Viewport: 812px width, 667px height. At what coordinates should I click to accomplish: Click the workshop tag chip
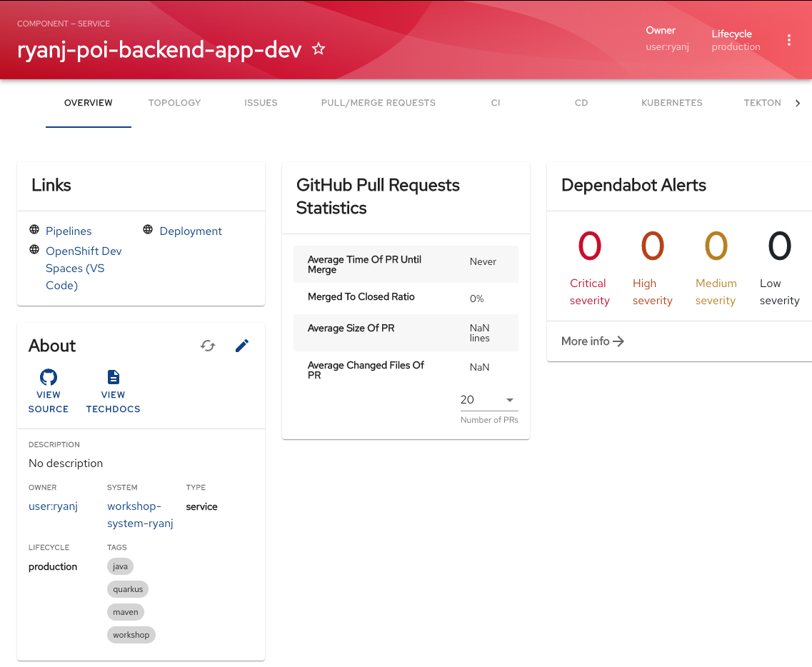coord(131,635)
